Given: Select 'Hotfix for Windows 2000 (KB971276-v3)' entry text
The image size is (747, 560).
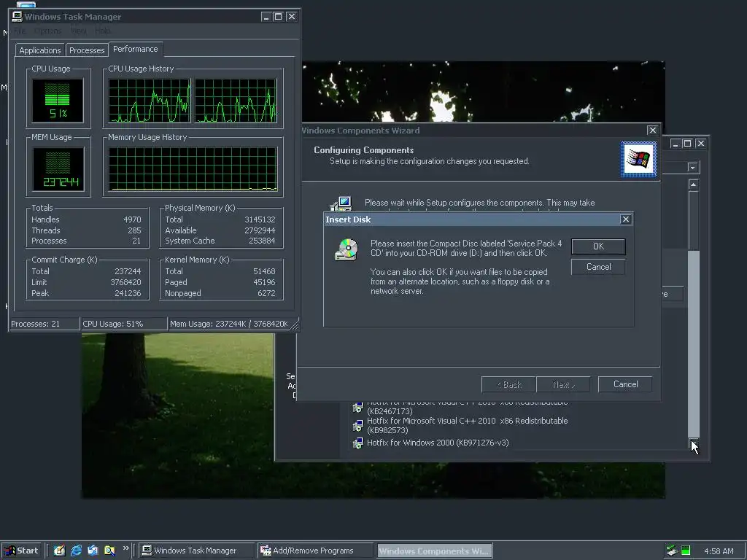Looking at the screenshot, I should tap(438, 443).
